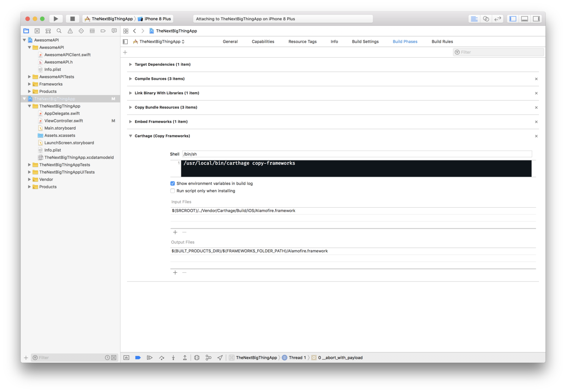The image size is (566, 392).
Task: Go back in editor history
Action: click(x=134, y=31)
